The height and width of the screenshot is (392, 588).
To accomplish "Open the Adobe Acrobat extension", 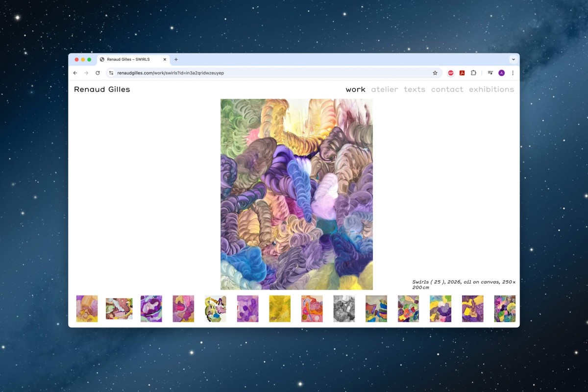I will (462, 73).
